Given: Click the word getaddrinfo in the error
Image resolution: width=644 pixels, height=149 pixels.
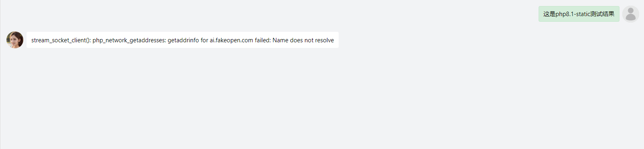Looking at the screenshot, I should click(x=183, y=40).
